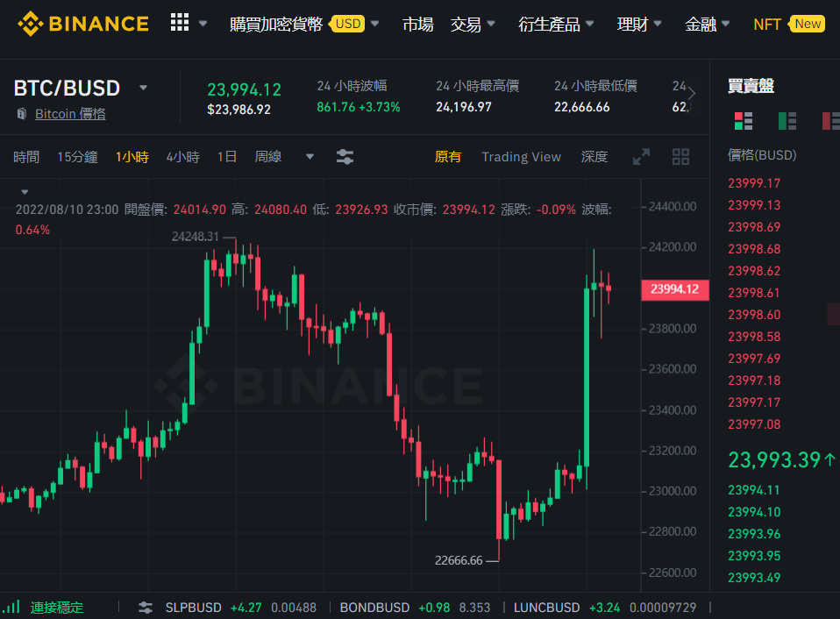Open the LUNCBUSD ticker

(605, 608)
